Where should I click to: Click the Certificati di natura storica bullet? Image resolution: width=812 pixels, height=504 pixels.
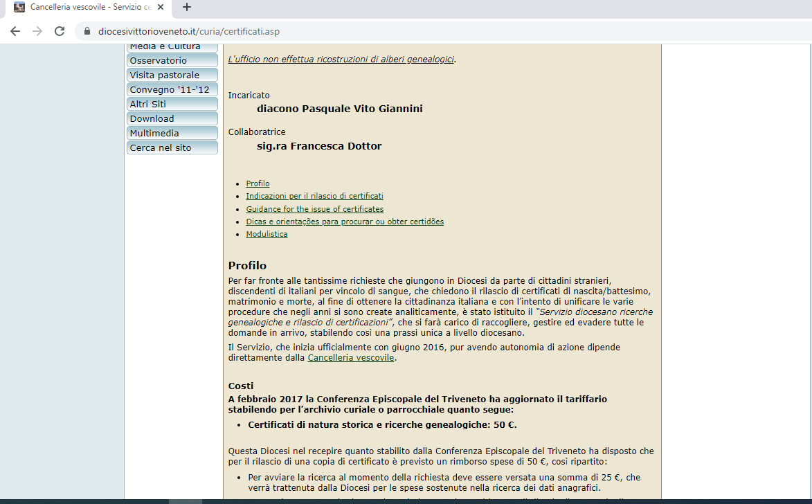(382, 424)
